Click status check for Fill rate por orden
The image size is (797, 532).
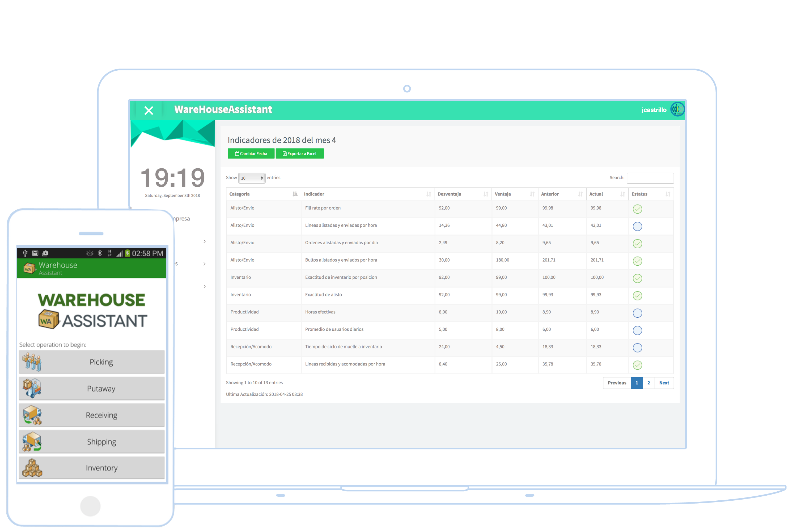(638, 209)
